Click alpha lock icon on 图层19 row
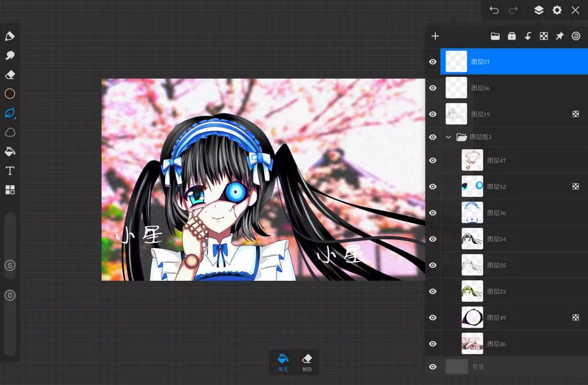 [576, 114]
